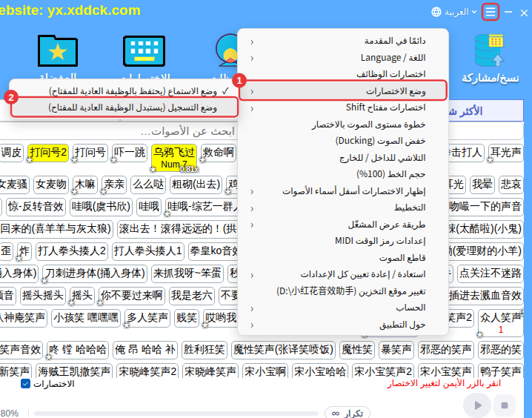The image size is (532, 418).
Task: Play the 救命啊 sound
Action: pyautogui.click(x=219, y=153)
